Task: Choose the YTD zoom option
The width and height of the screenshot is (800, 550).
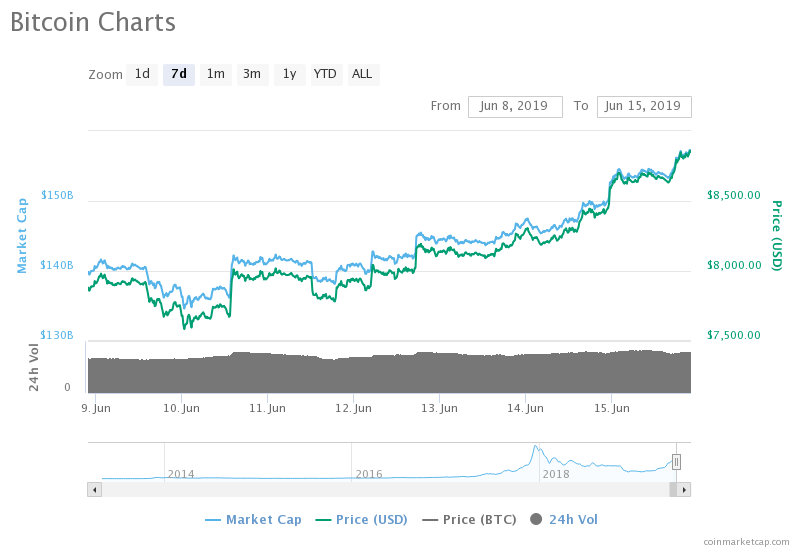Action: pos(326,74)
